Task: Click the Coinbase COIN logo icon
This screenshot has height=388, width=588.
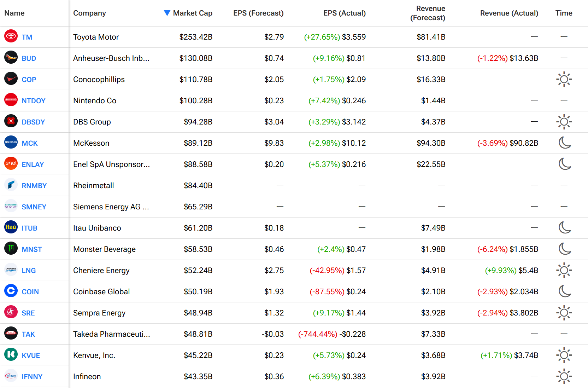Action: pos(11,291)
